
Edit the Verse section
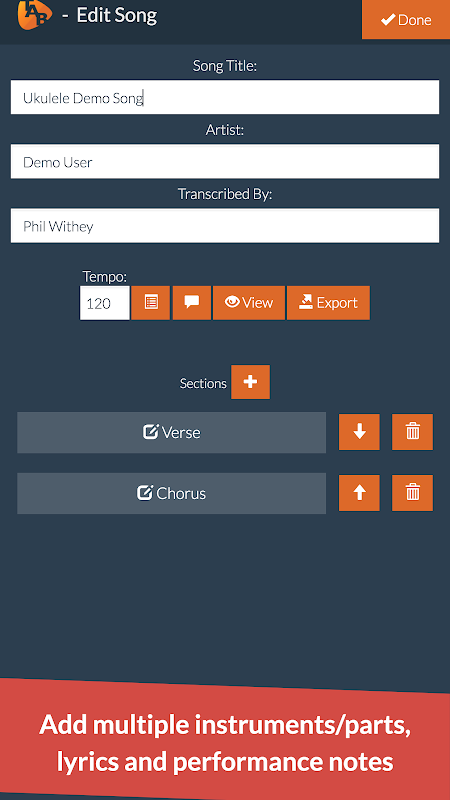pyautogui.click(x=171, y=433)
